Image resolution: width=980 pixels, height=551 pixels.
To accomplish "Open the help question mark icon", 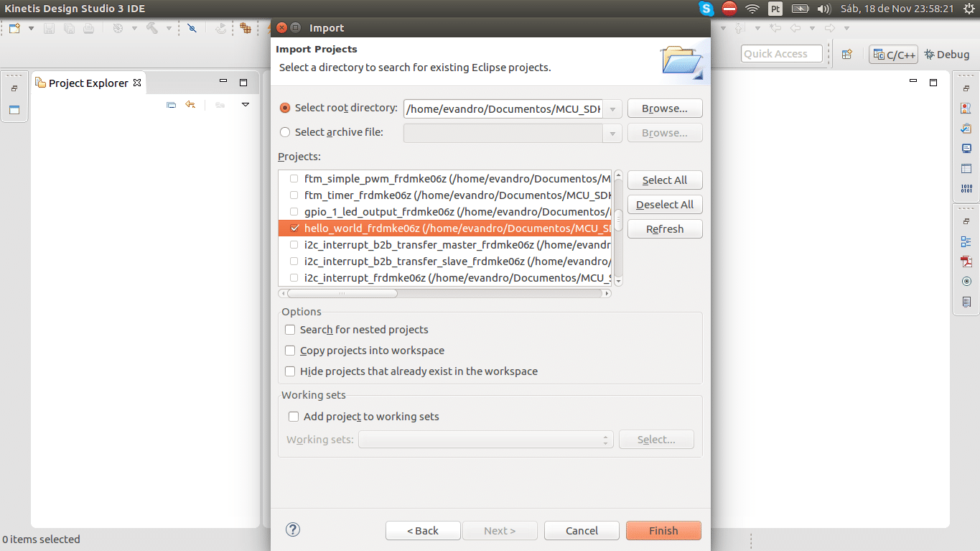I will [292, 529].
